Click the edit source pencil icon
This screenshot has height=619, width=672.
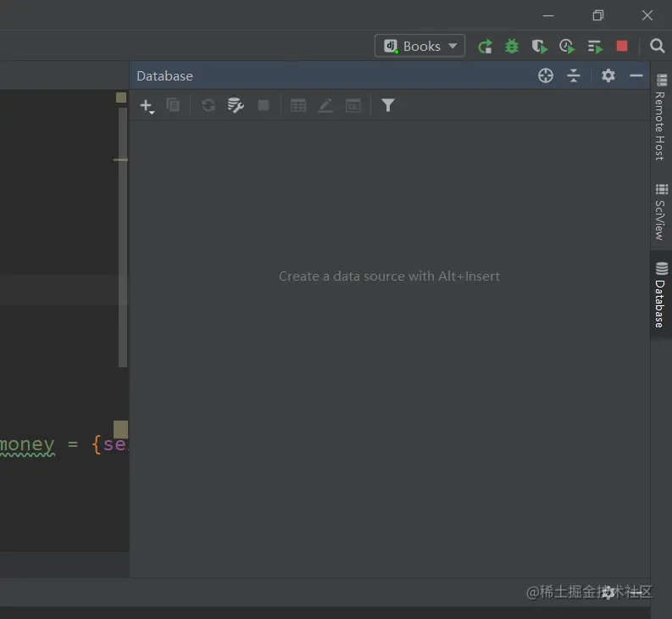(325, 105)
